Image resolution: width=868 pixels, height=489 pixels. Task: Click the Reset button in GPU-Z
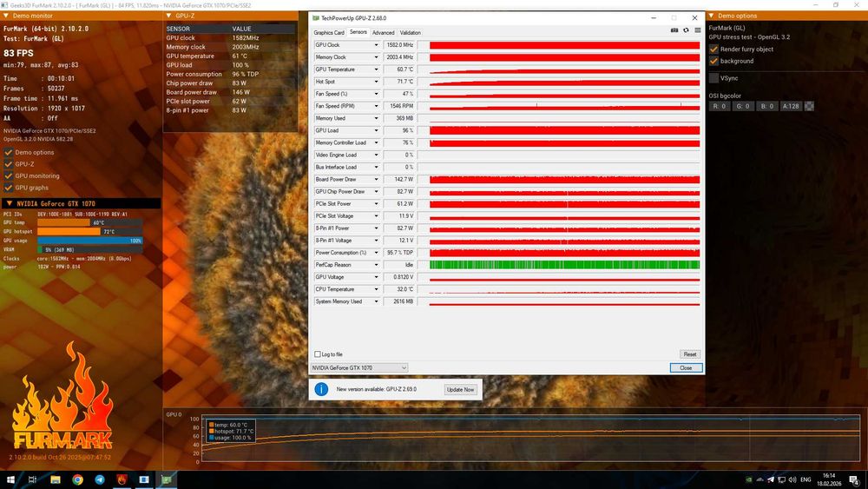point(690,354)
